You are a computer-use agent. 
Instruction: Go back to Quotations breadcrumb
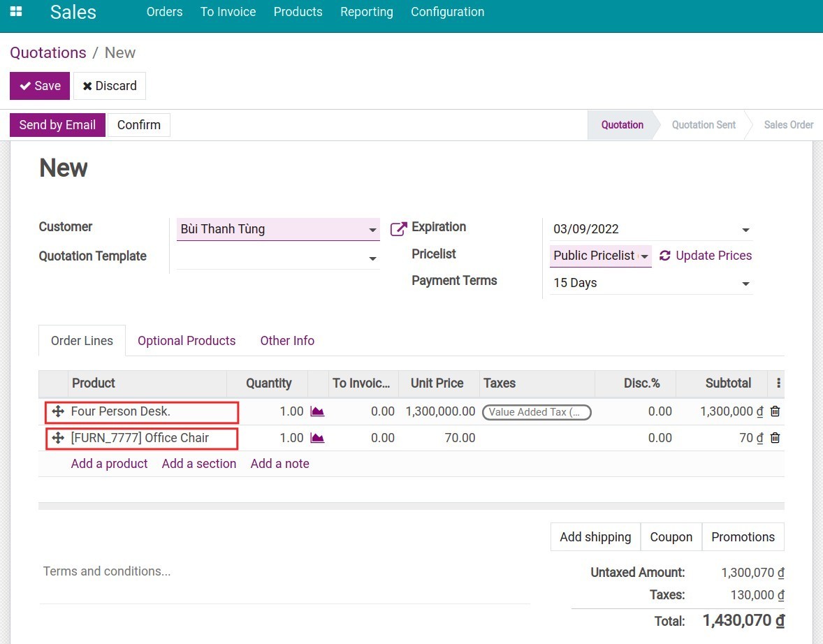48,52
